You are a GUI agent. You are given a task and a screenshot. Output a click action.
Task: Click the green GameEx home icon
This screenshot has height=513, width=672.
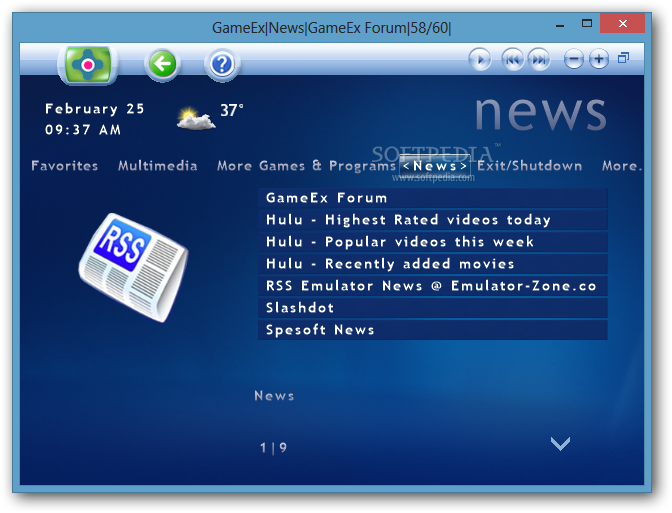pyautogui.click(x=88, y=65)
